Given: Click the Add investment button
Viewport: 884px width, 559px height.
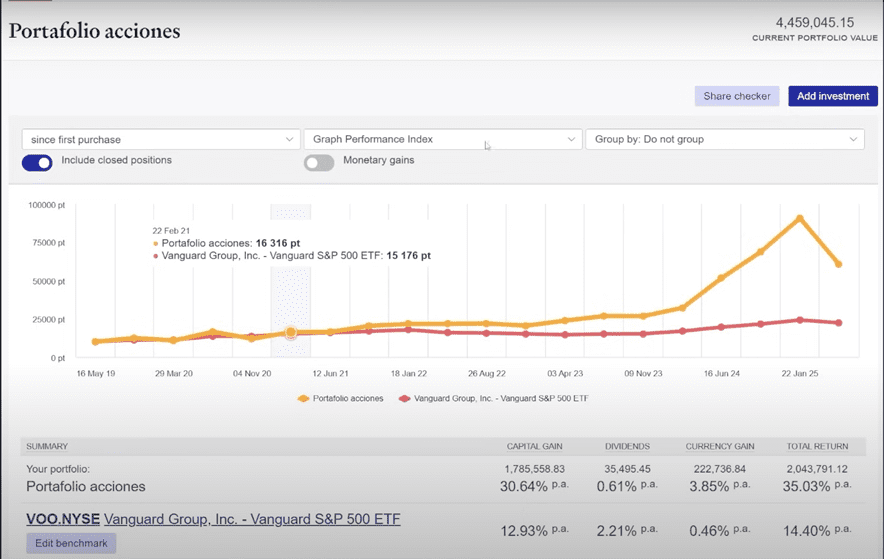Looking at the screenshot, I should point(833,96).
